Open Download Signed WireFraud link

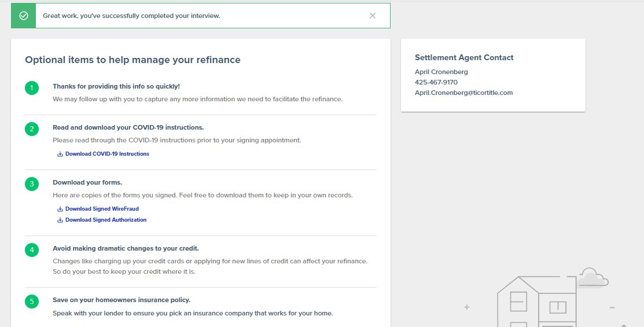pos(102,209)
